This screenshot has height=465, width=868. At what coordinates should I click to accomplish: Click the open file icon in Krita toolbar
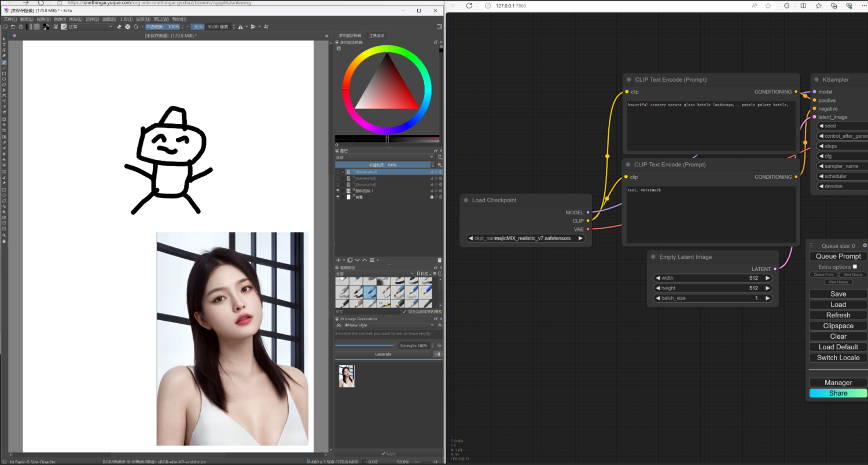click(x=13, y=27)
